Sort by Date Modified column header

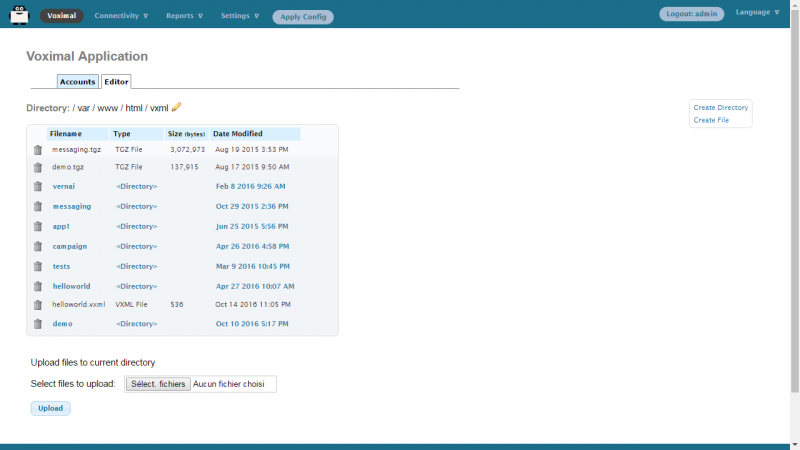click(x=255, y=134)
